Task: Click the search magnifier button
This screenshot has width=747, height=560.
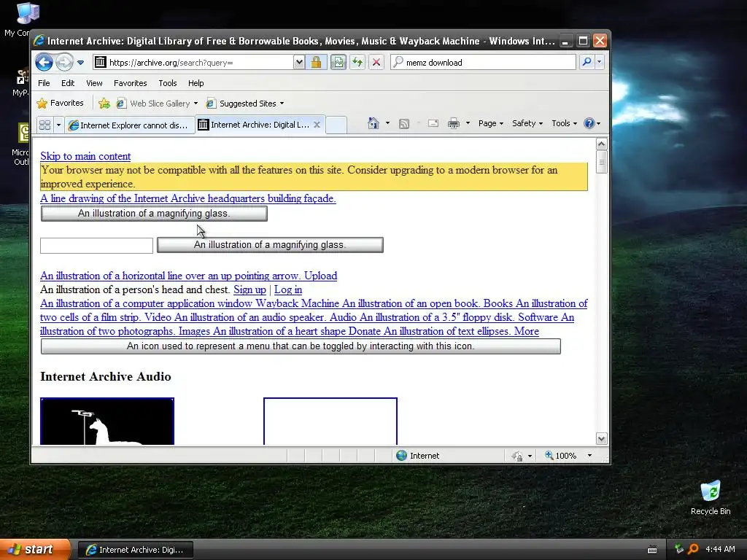Action: tap(587, 62)
